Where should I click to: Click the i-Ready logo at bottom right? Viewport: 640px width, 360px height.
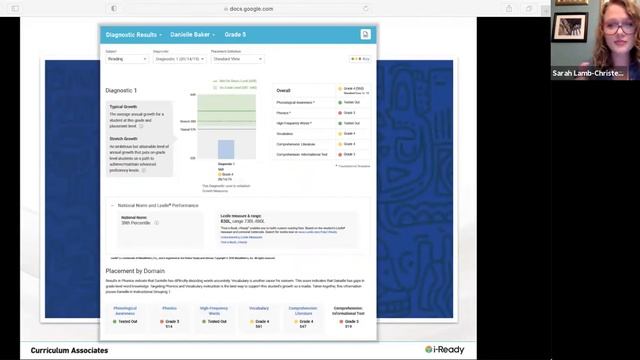[x=444, y=349]
